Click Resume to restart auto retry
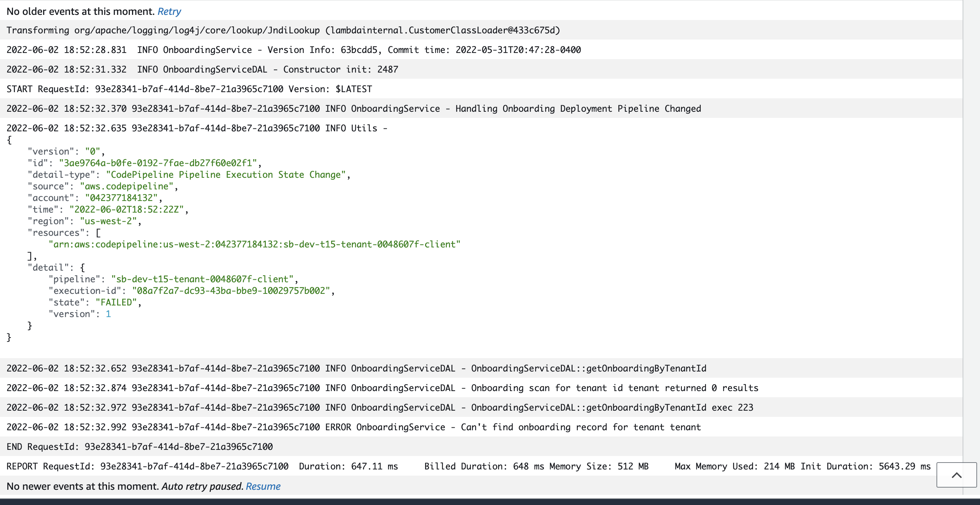Image resolution: width=980 pixels, height=505 pixels. (x=263, y=486)
